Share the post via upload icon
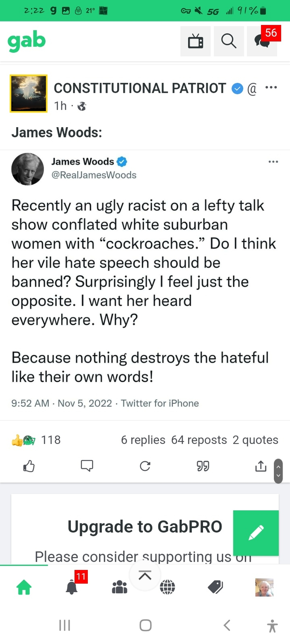This screenshot has width=290, height=644. pyautogui.click(x=261, y=466)
